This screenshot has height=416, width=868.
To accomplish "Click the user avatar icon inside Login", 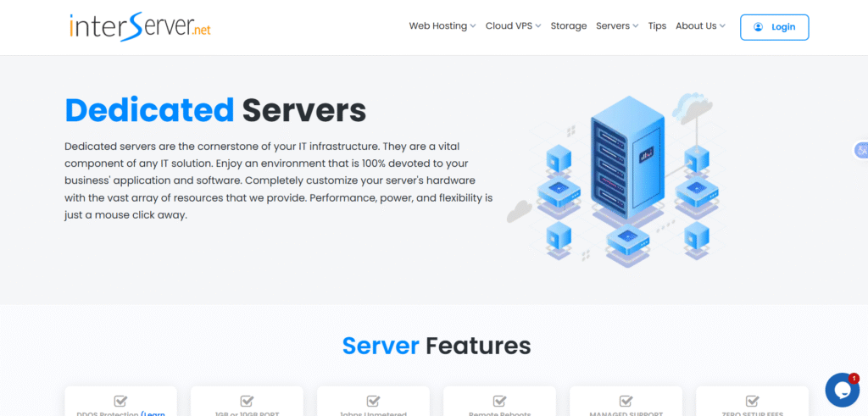I will (x=758, y=27).
